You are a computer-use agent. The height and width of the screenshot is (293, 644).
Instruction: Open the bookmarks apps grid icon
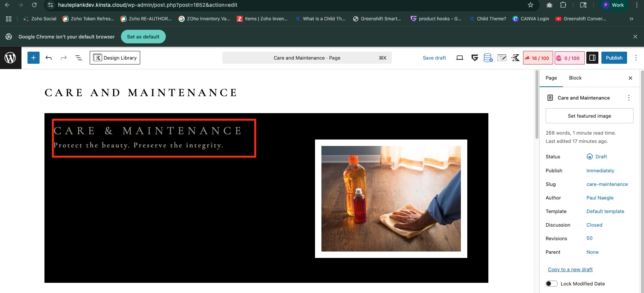[x=9, y=18]
